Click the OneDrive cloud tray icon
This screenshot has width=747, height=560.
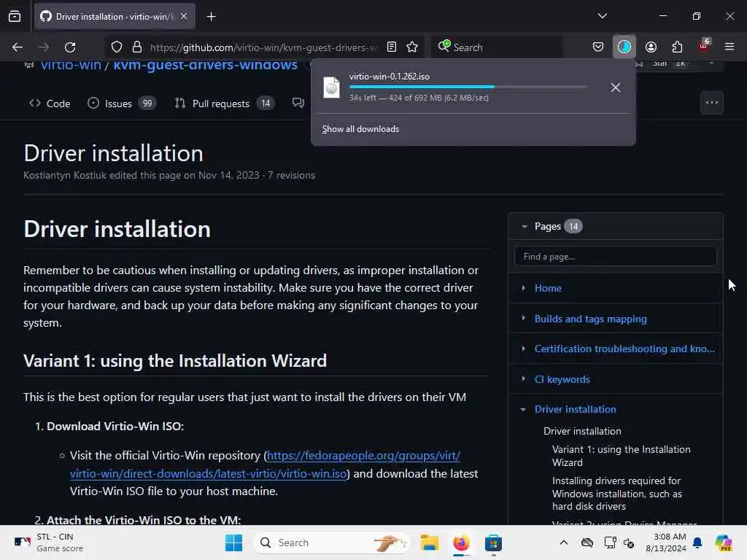tap(587, 542)
